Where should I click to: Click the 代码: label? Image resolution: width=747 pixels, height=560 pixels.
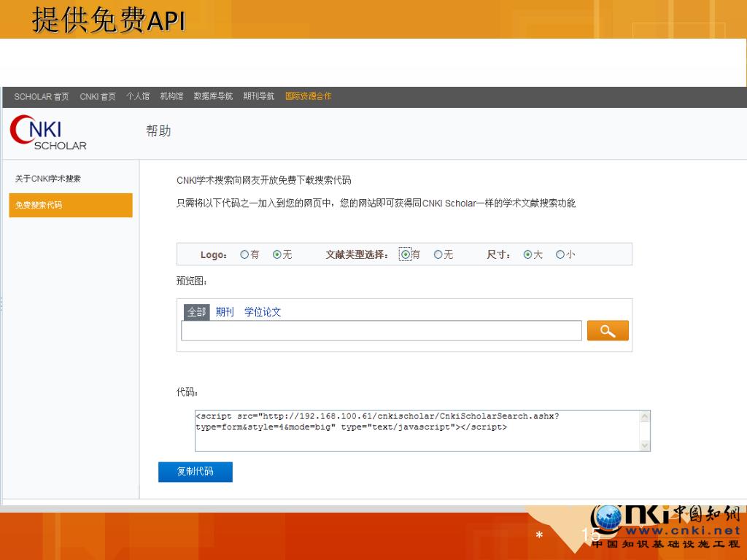pos(187,392)
